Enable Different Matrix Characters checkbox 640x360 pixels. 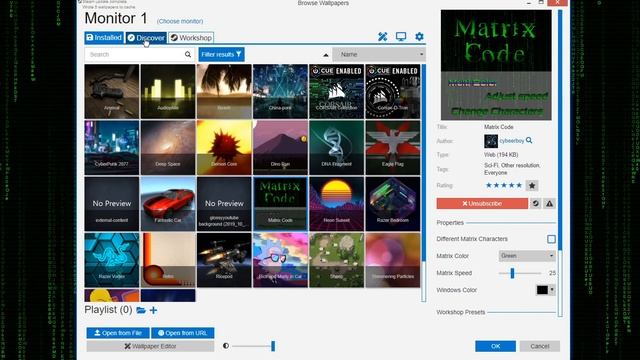click(551, 239)
